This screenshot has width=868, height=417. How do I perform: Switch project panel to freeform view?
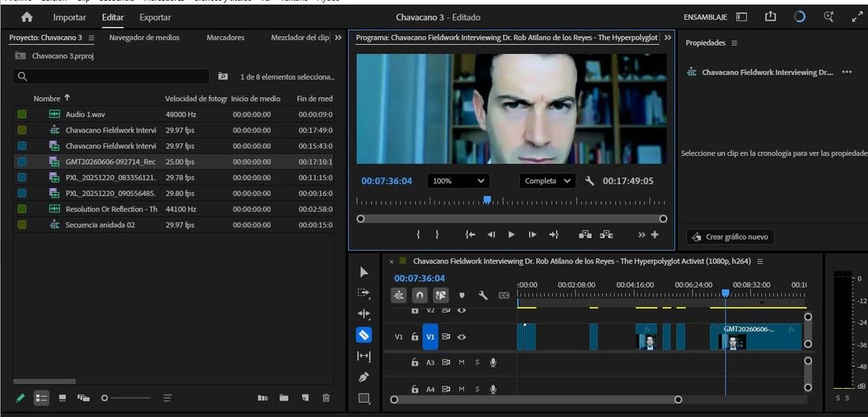84,397
